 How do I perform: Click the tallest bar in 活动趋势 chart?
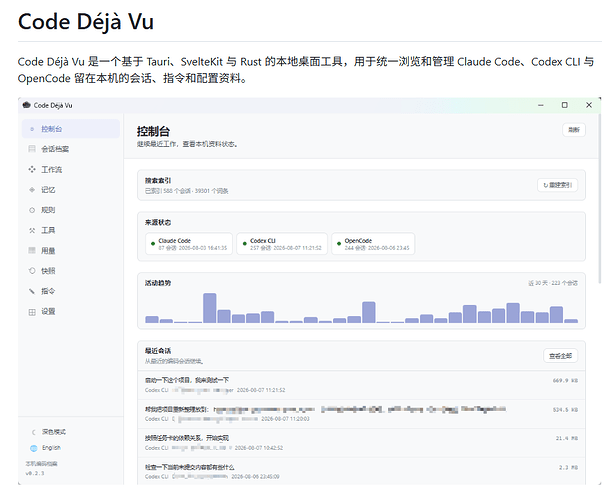pyautogui.click(x=210, y=308)
